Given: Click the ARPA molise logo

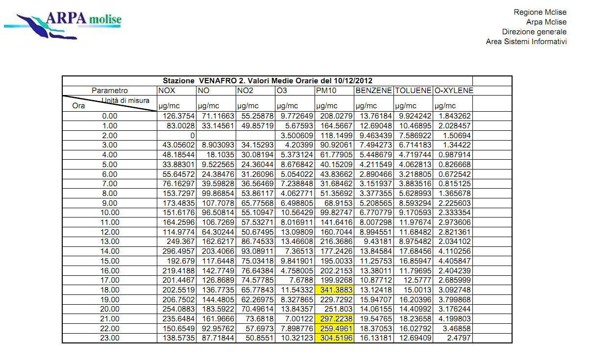Looking at the screenshot, I should (x=62, y=25).
